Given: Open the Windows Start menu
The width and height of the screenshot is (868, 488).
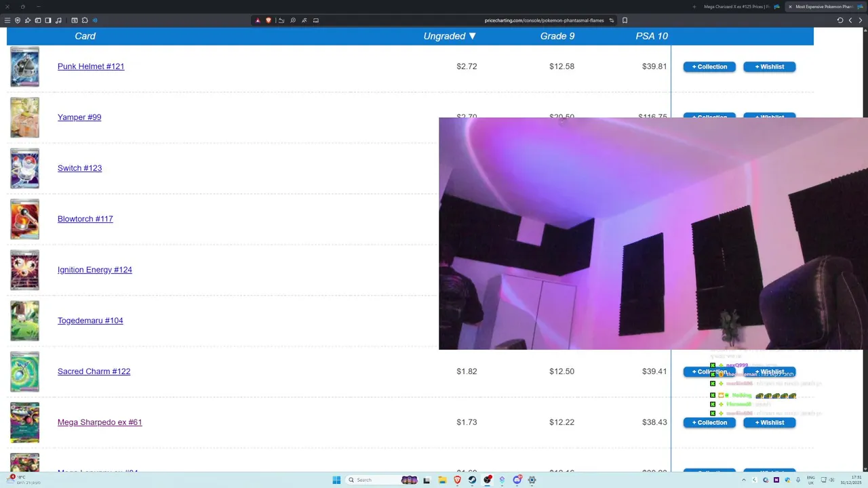Looking at the screenshot, I should pyautogui.click(x=336, y=480).
